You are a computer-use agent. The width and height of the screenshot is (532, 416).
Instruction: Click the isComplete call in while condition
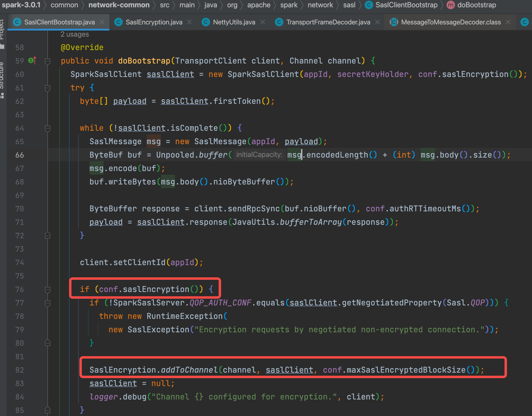point(194,128)
